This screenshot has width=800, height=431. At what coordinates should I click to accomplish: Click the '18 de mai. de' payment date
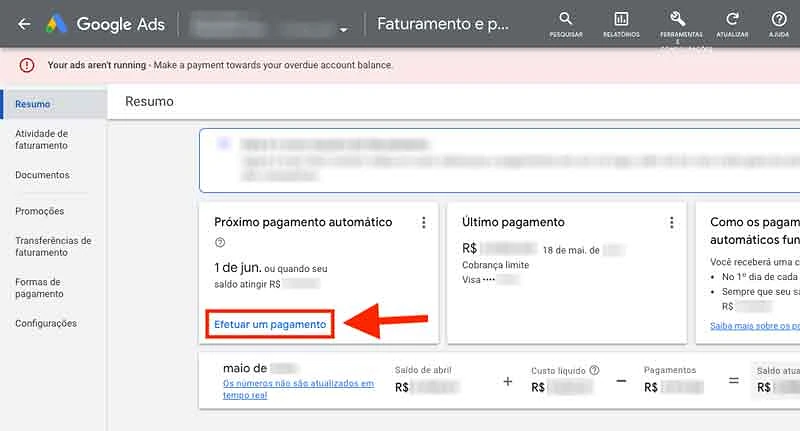click(571, 250)
